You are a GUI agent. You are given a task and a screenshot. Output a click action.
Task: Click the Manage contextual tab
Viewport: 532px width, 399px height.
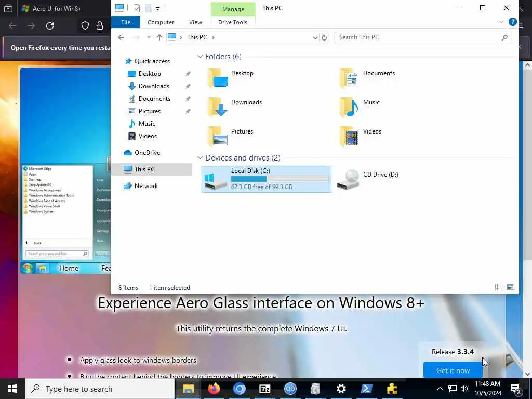click(x=233, y=9)
